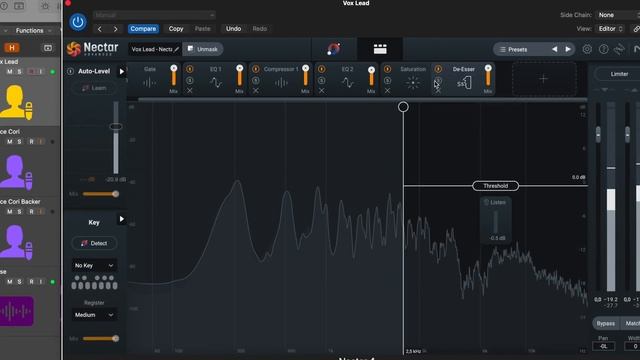Go to next plugin setting

116,29
